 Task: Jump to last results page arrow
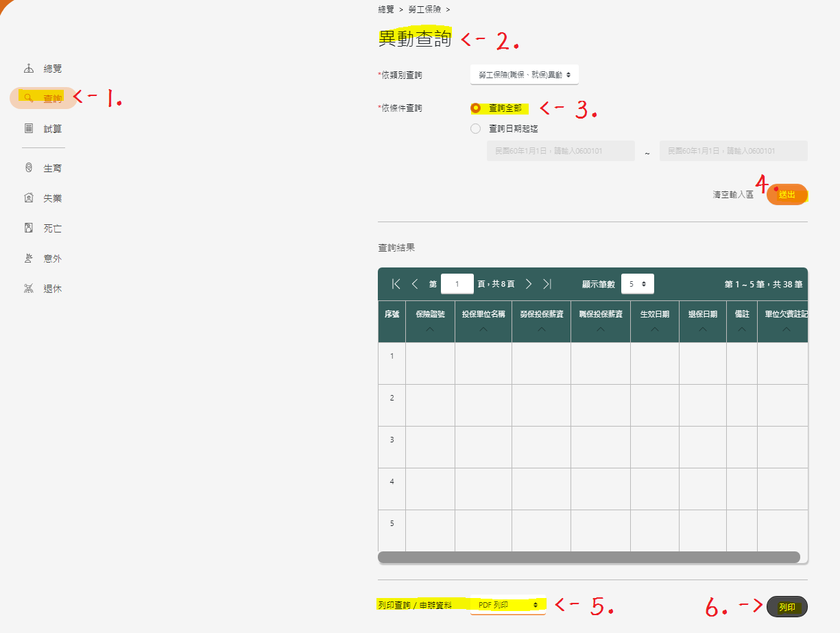point(547,284)
